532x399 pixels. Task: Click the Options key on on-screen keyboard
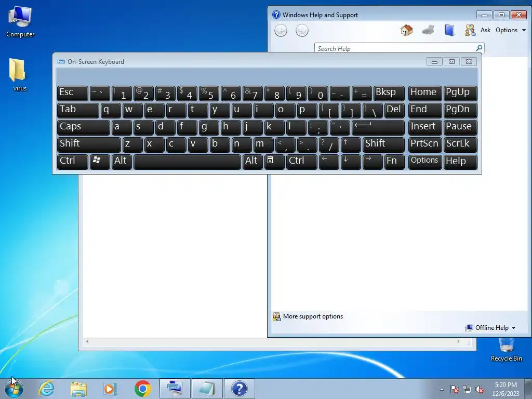425,162
